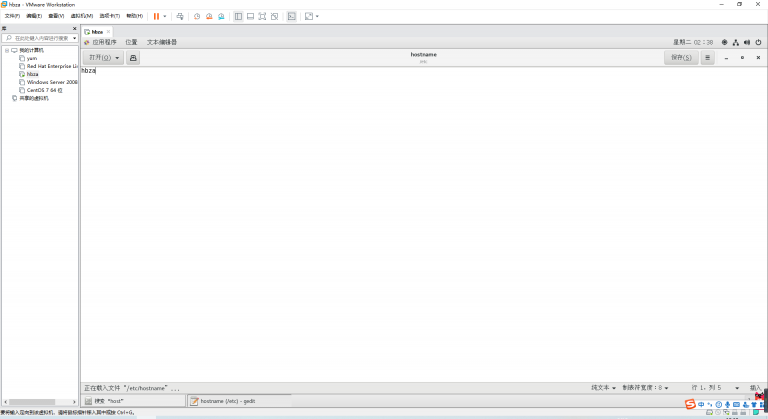The image size is (768, 419).
Task: Click the manage snapshots icon
Action: 221,16
